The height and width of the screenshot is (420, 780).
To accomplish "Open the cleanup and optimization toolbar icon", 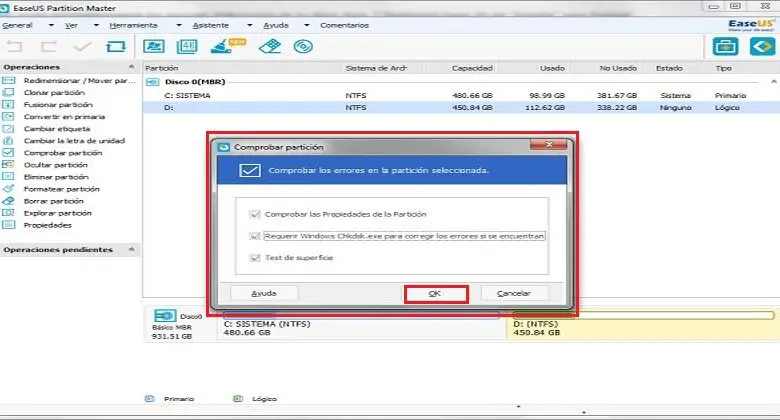I will [x=228, y=46].
